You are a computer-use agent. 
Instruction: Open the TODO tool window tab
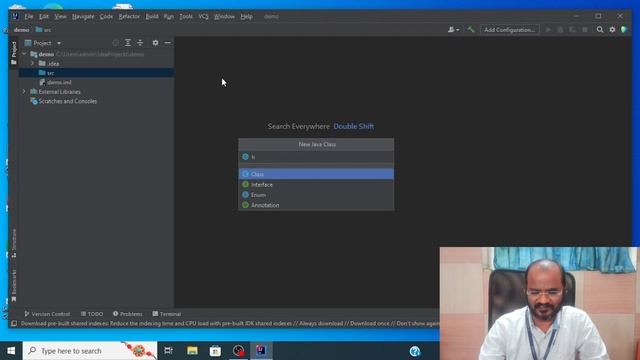pos(92,314)
